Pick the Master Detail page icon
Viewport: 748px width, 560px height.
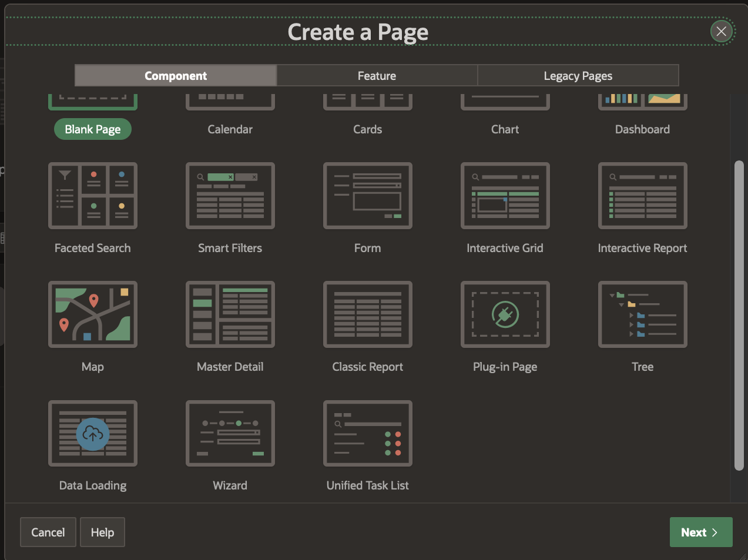(230, 314)
